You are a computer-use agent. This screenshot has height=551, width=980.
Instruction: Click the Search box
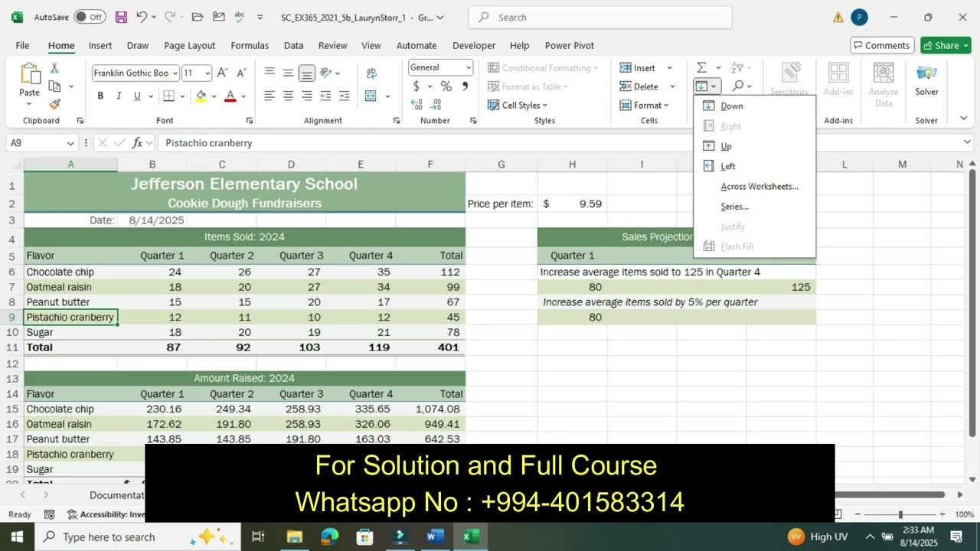point(600,18)
